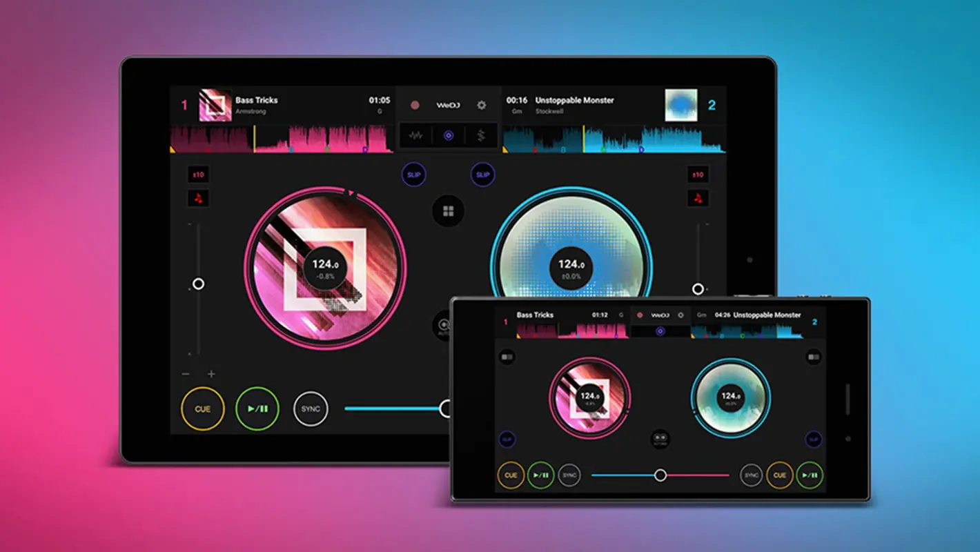Expand the top-left panel toggle on the phone

pos(507,357)
